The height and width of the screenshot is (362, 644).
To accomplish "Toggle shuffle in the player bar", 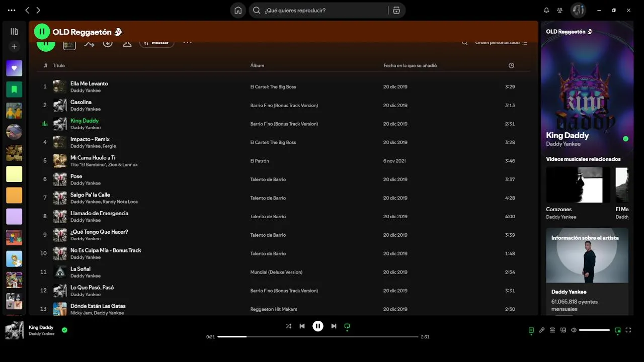I will point(288,326).
